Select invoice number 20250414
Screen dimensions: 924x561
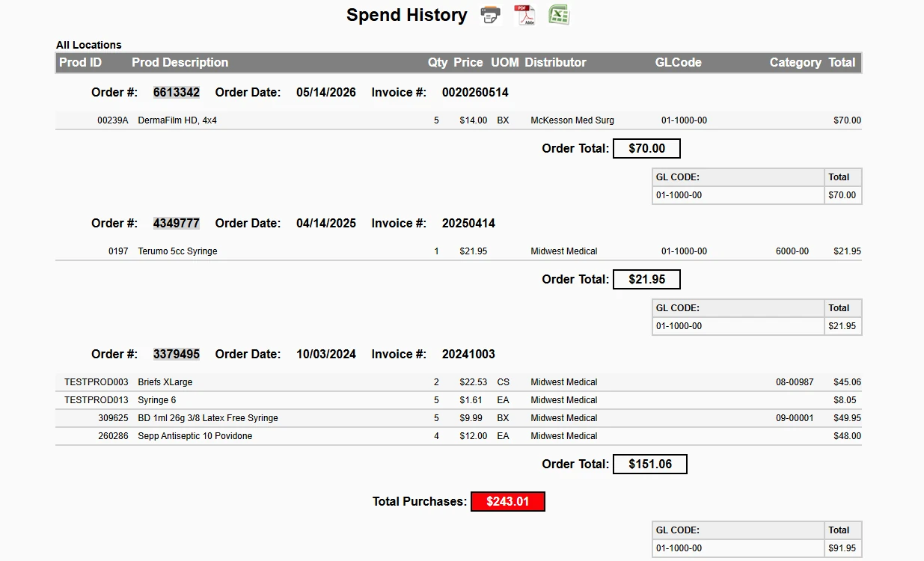click(x=468, y=223)
